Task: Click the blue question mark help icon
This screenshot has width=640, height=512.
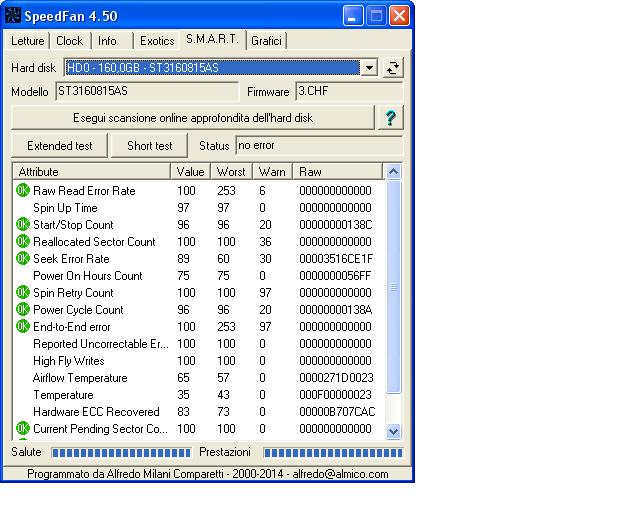Action: click(390, 118)
